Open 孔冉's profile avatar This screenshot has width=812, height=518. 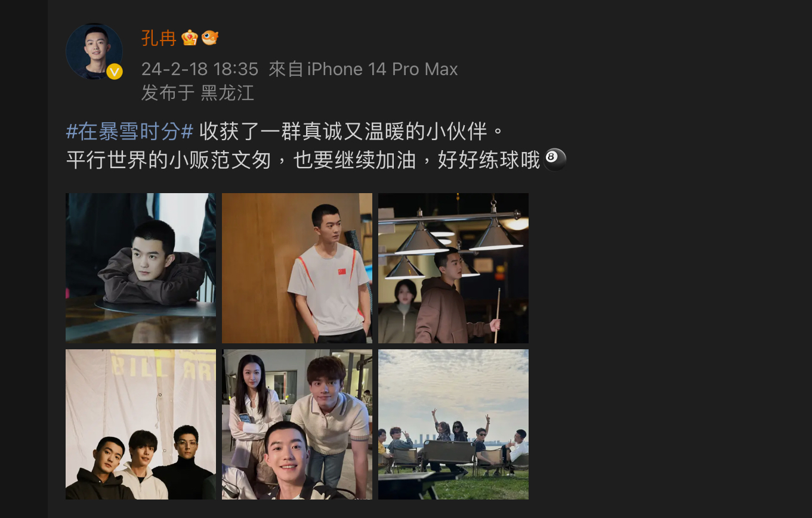click(94, 52)
